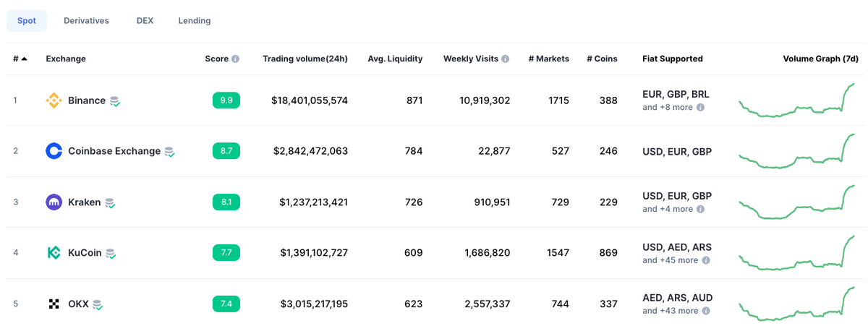Open the Lending tab

195,21
